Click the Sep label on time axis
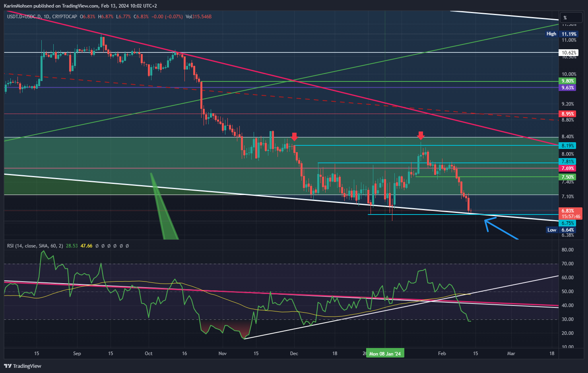 pos(77,354)
